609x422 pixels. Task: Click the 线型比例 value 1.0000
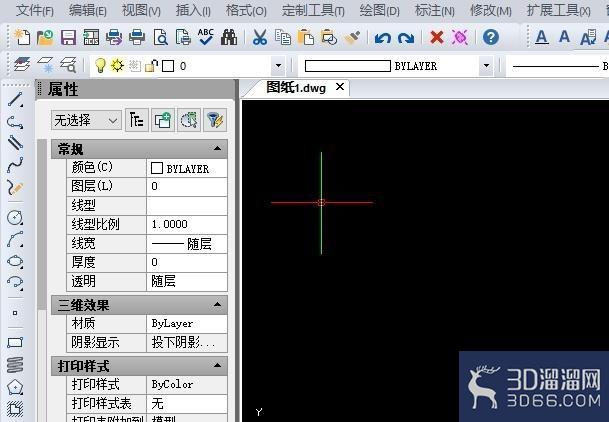187,224
